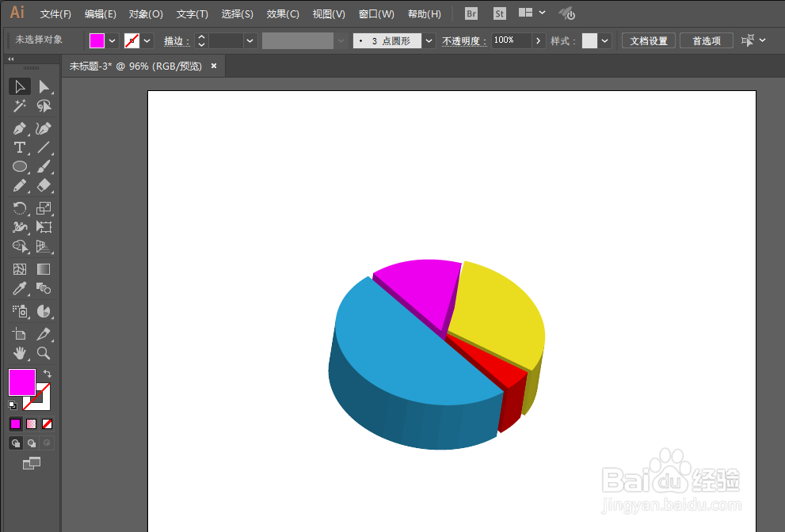Change the screen mode
Image resolution: width=785 pixels, height=532 pixels.
pos(32,463)
